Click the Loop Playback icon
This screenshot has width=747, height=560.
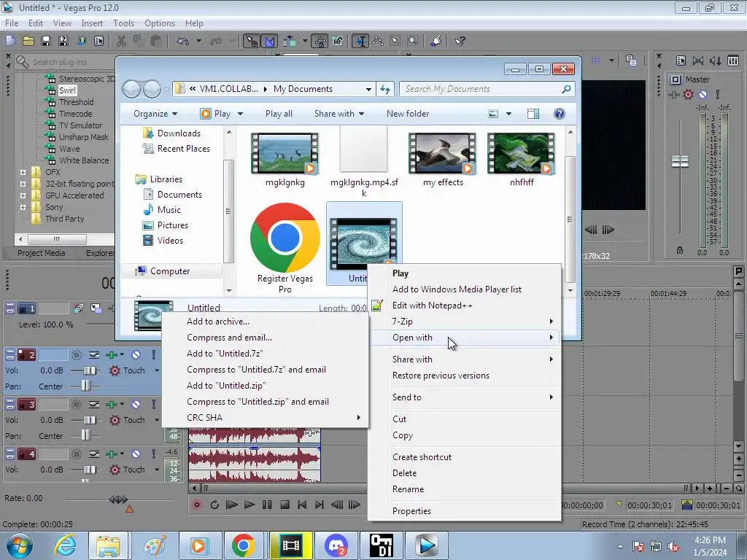(x=214, y=505)
